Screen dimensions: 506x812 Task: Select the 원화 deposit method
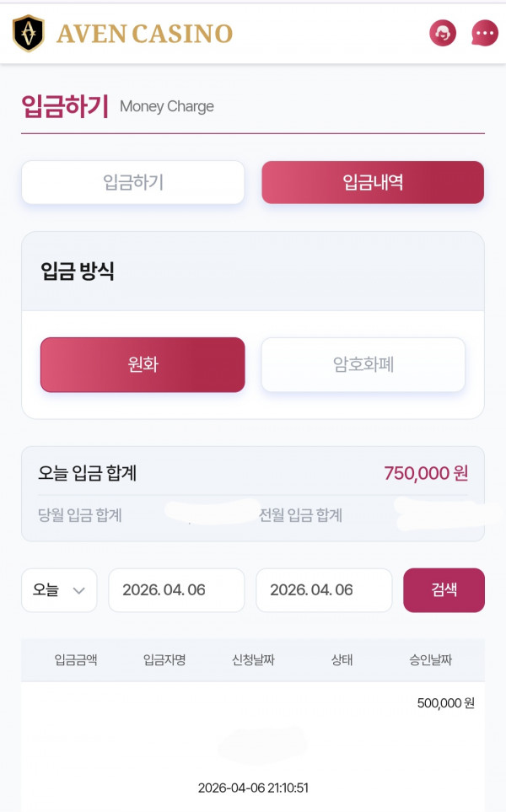(142, 364)
